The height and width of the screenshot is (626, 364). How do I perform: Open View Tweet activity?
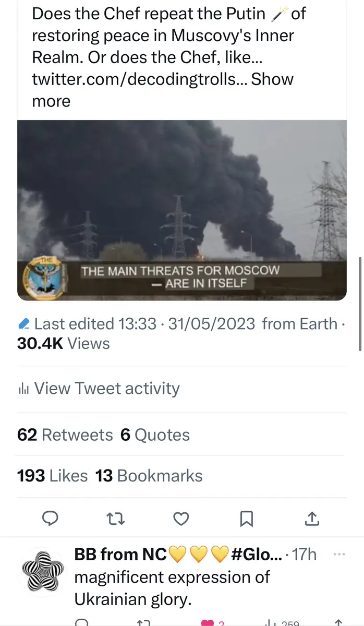tap(106, 389)
